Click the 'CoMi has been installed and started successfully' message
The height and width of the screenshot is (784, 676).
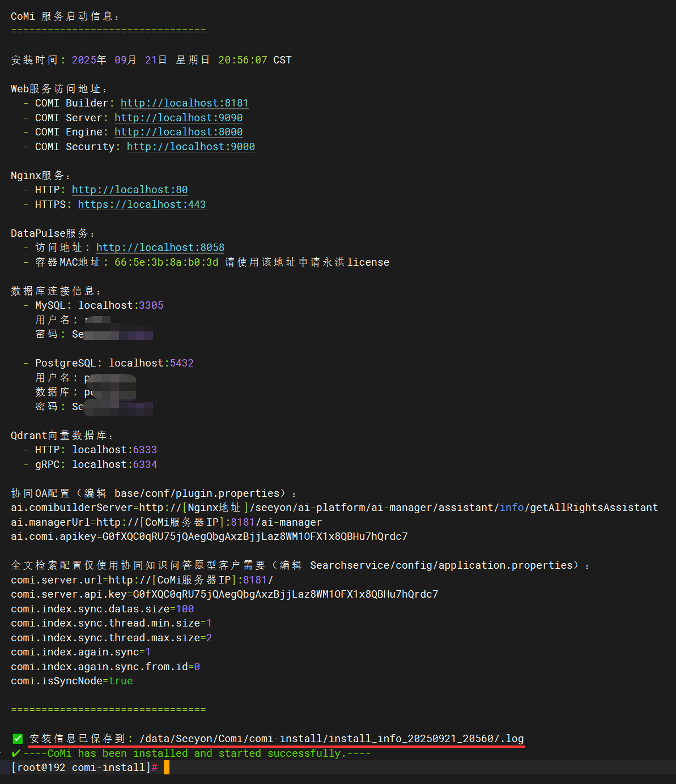tap(196, 753)
